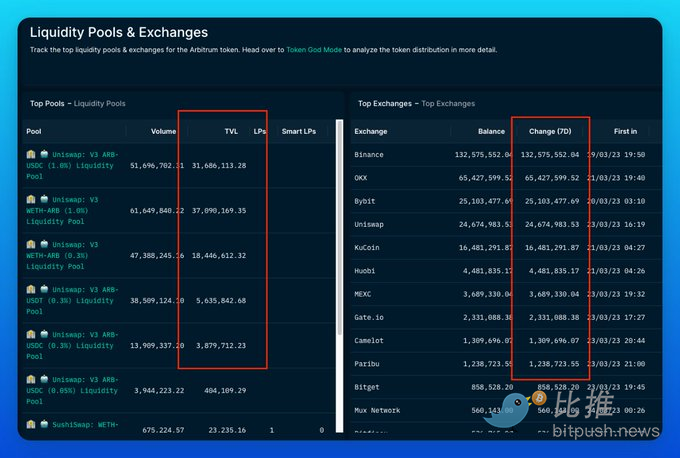Click bank icon beside ARB-USDC (0.05%) pool
This screenshot has width=680, height=458.
click(31, 379)
